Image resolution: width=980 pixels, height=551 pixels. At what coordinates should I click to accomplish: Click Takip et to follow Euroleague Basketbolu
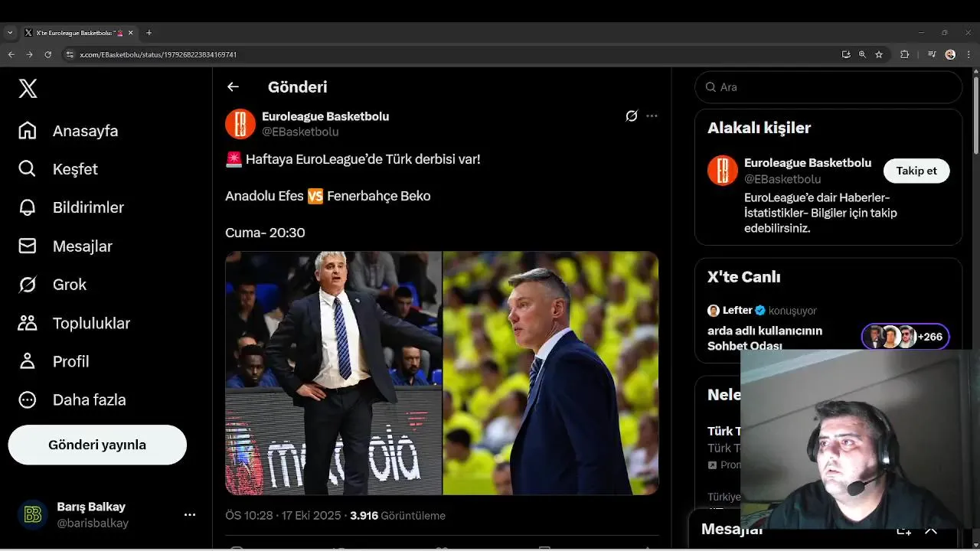(x=916, y=171)
